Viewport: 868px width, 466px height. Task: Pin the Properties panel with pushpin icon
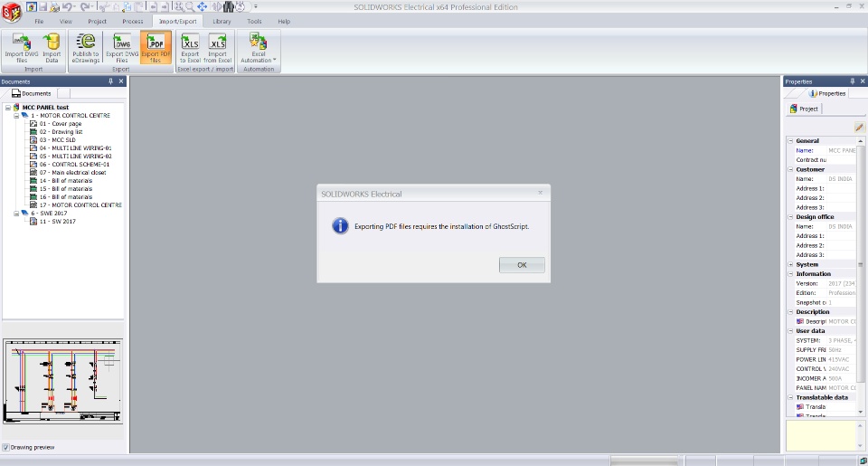(853, 81)
